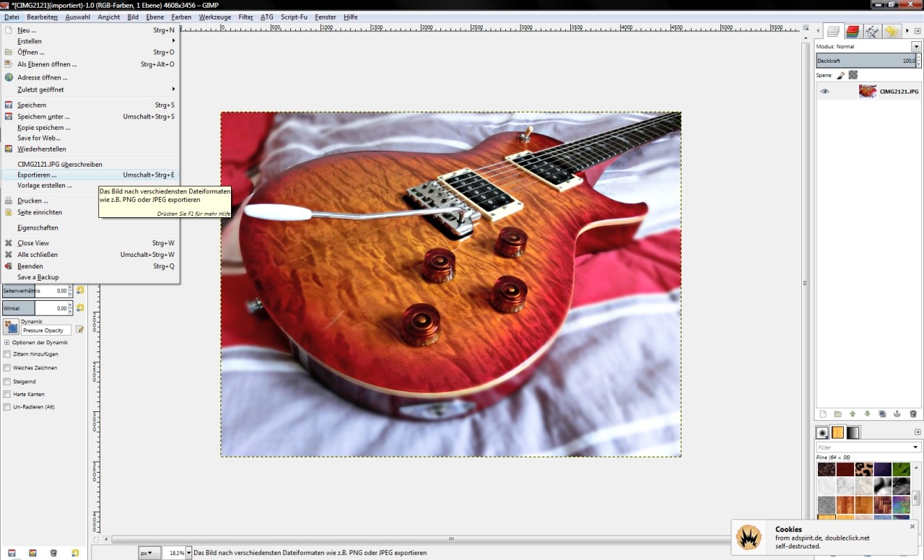Reset tool options to defaults icon
This screenshot has width=924, height=560.
coord(75,553)
